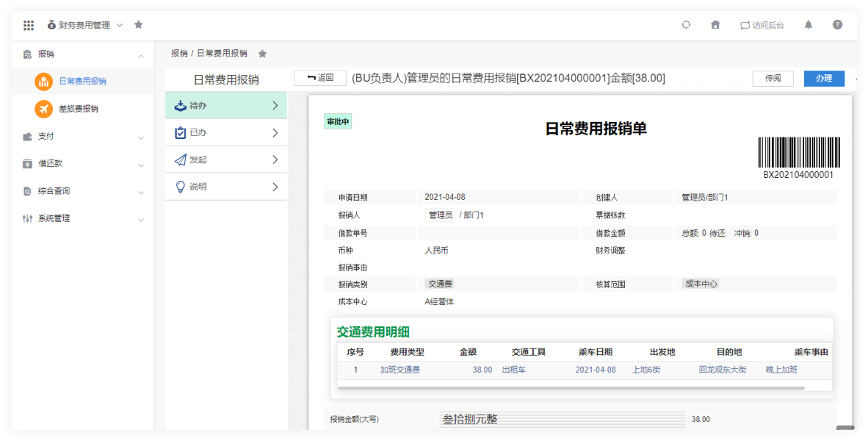Screen dimensions: 868x441
Task: Click the home icon in top bar
Action: [715, 24]
